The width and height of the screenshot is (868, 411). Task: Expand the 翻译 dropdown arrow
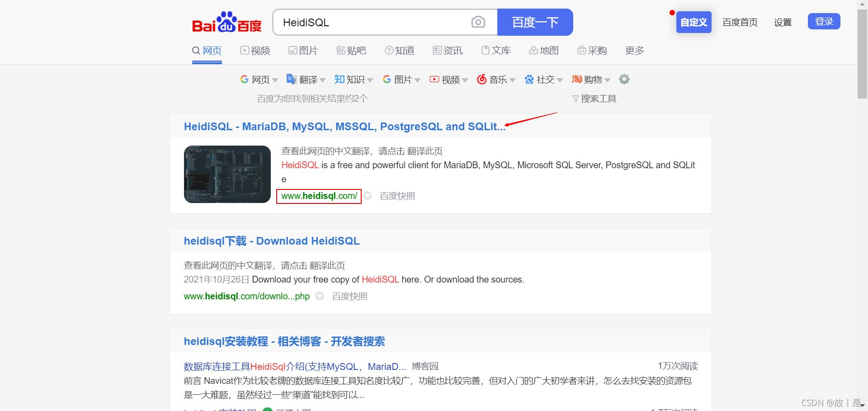(x=322, y=80)
